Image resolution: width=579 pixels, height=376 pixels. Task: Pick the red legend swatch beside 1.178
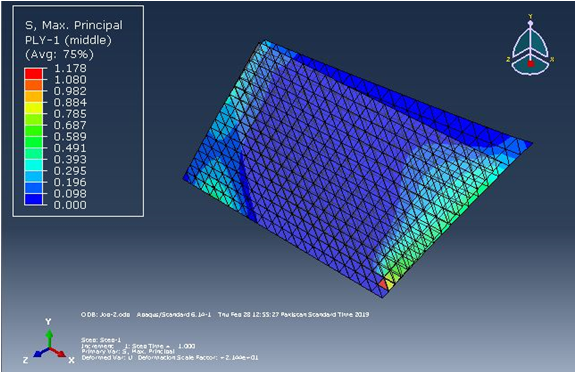click(34, 74)
